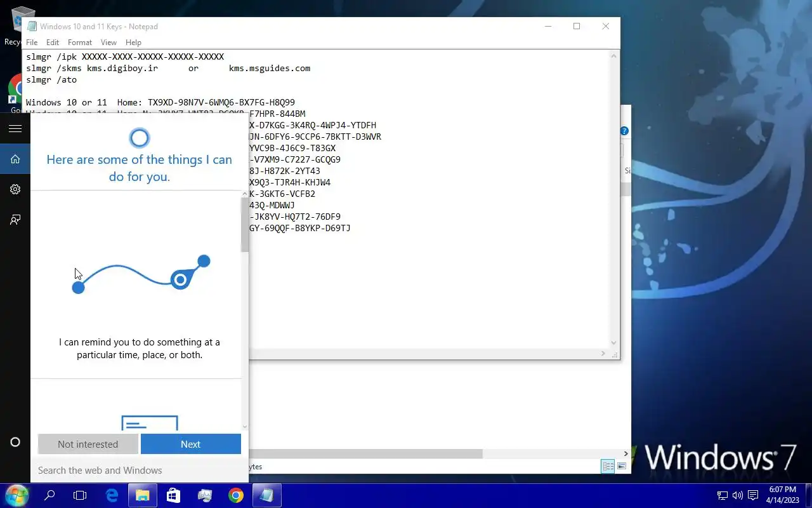Open the taskbar clock showing 6:07 PM

782,495
